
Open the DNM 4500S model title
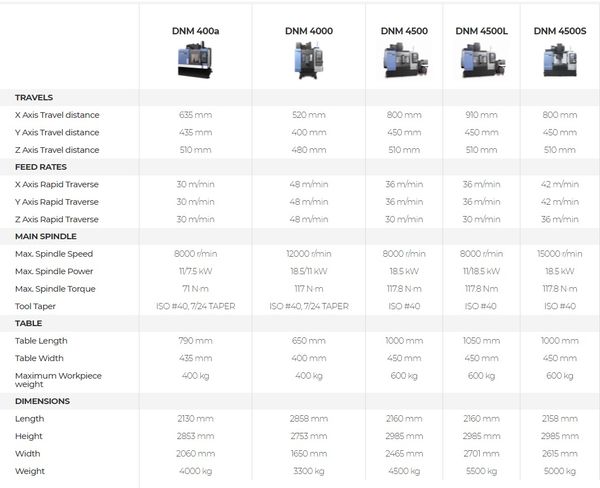click(558, 31)
